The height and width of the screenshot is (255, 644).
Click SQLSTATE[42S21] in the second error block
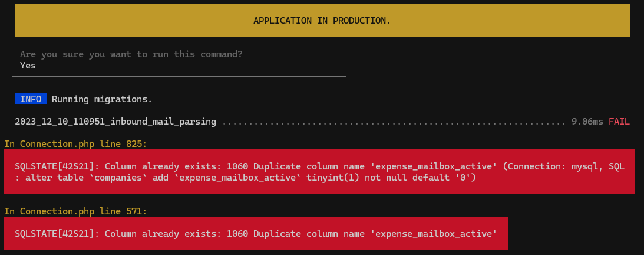(x=55, y=234)
